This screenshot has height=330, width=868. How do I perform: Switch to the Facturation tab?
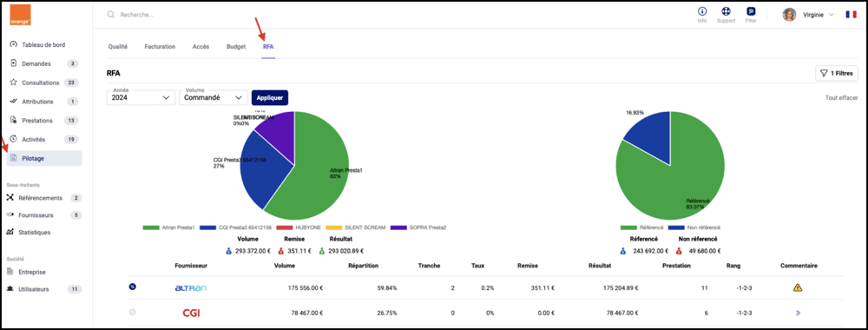(160, 47)
